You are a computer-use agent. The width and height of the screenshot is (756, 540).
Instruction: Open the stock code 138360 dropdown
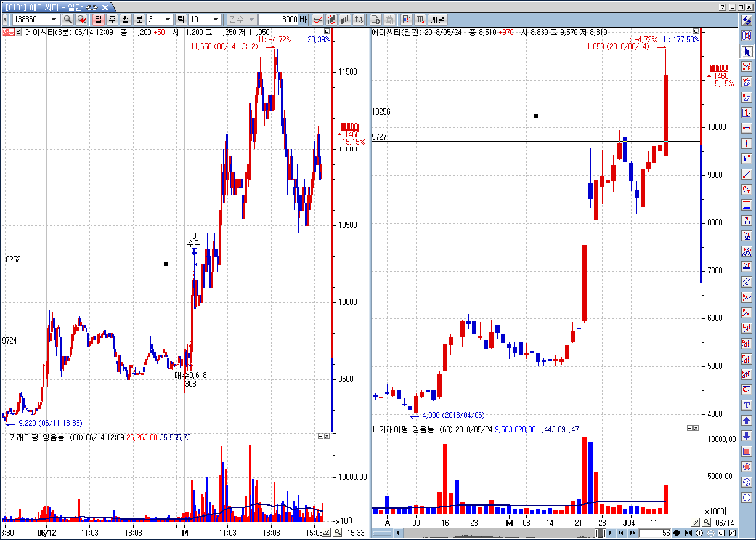(x=54, y=20)
